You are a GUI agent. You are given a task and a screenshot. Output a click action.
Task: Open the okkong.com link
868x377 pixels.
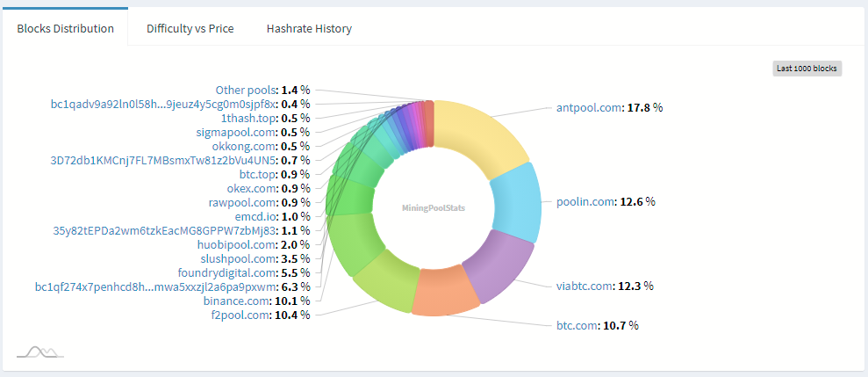[x=244, y=147]
